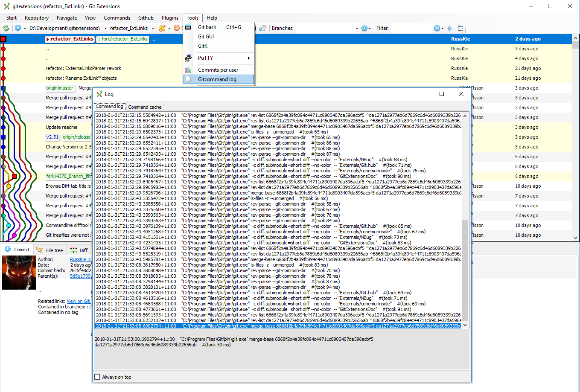Viewport: 580px width, 392px height.
Task: Navigate to superproject with blue arrow
Action: [18, 28]
